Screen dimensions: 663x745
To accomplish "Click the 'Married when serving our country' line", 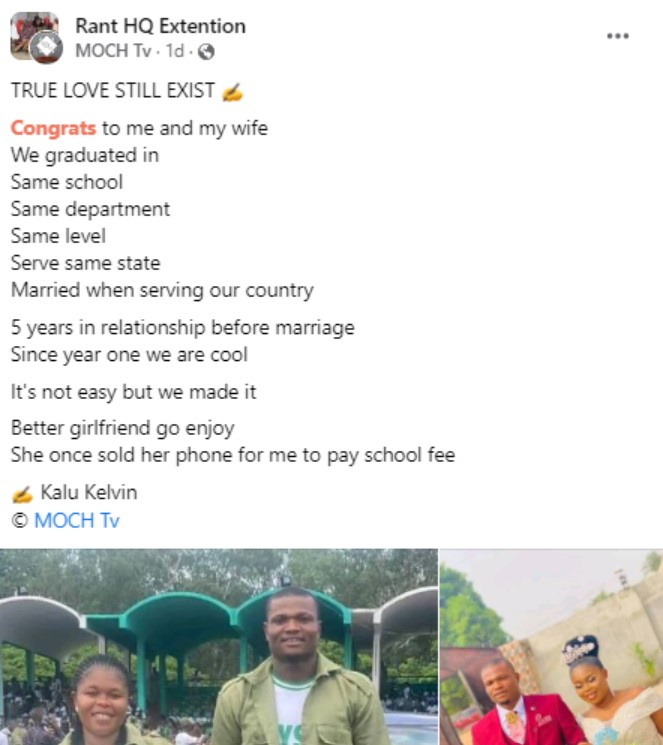I will coord(162,290).
